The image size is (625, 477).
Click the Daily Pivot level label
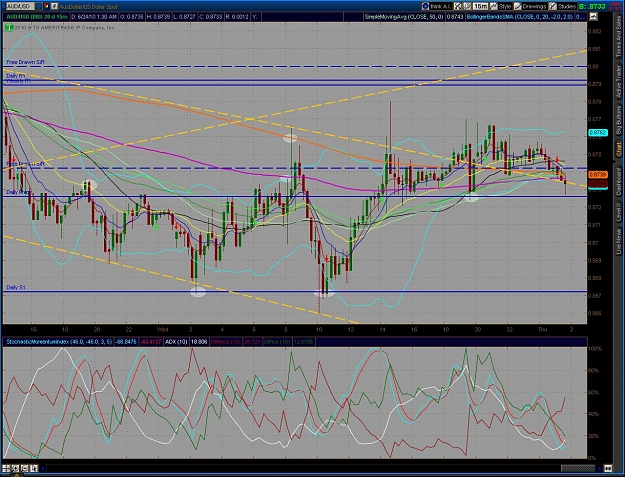[x=18, y=192]
